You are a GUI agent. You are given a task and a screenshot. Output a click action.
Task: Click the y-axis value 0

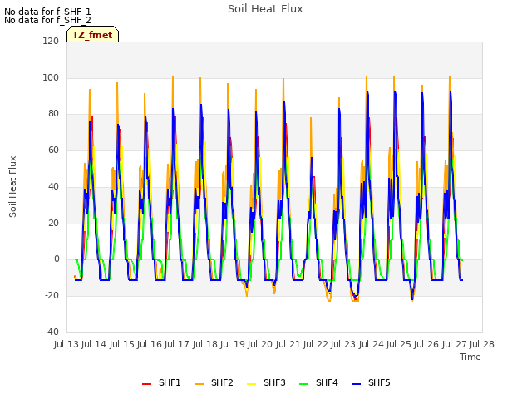pos(57,259)
